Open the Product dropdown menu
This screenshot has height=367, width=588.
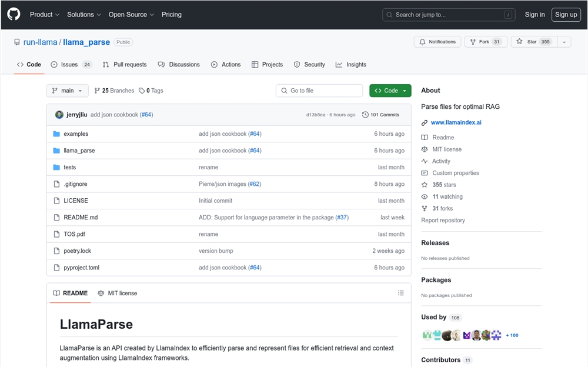tap(45, 15)
